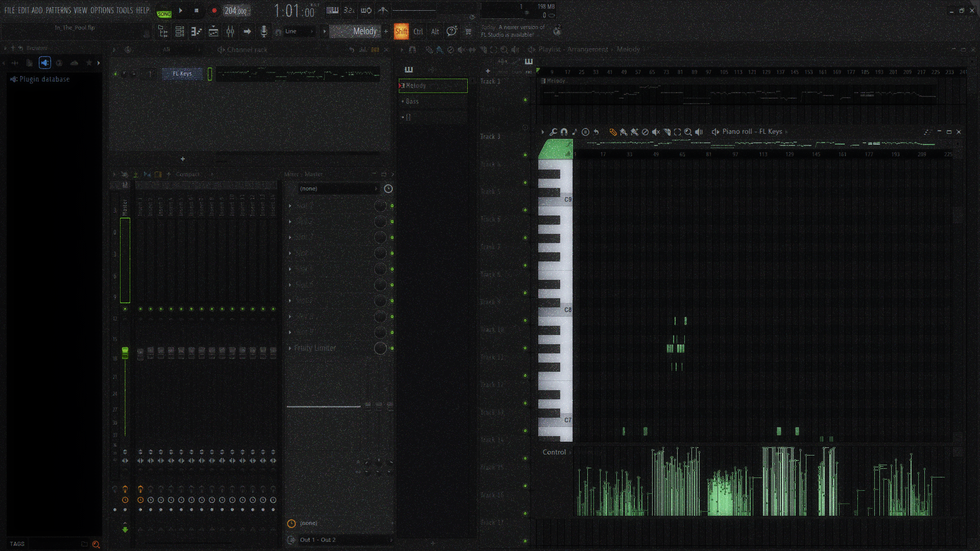
Task: Click the FL Keys channel button
Action: [182, 74]
